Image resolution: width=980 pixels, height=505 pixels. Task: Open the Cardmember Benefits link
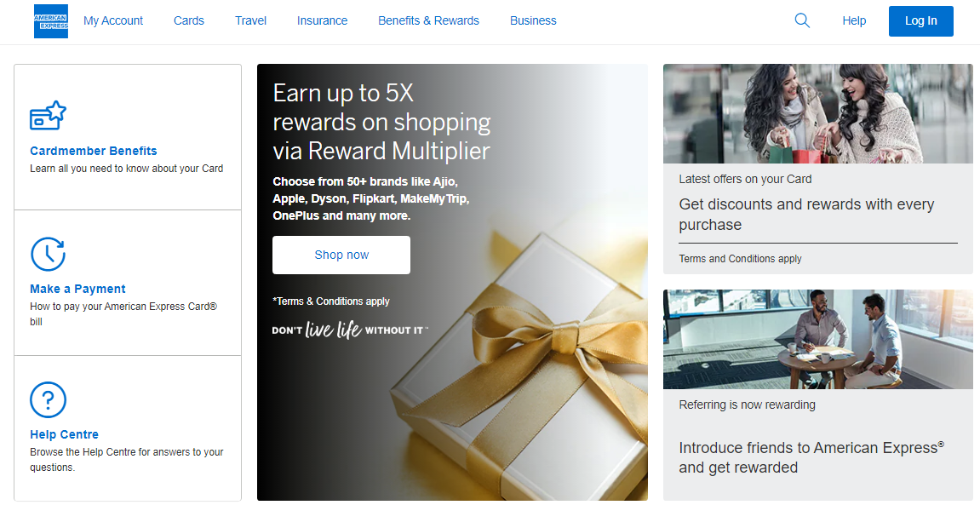click(x=94, y=151)
